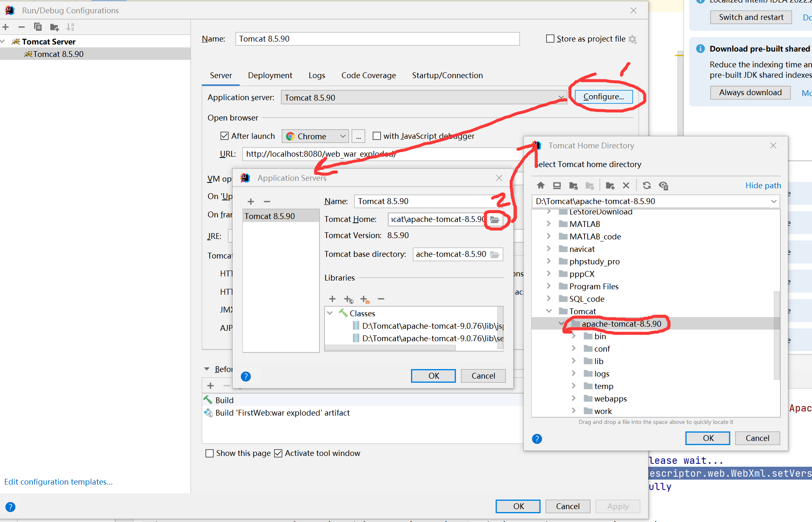Toggle Store as project file checkbox
This screenshot has height=522, width=812.
tap(550, 39)
